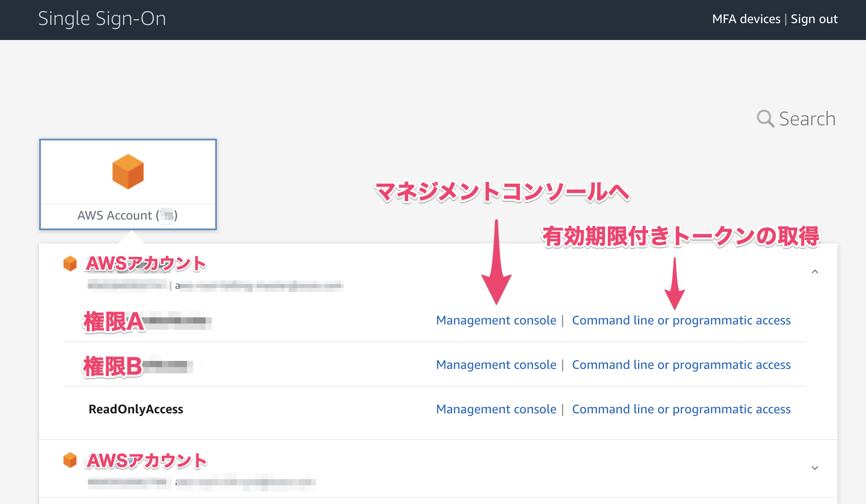Click the magnifier Search icon

[765, 119]
